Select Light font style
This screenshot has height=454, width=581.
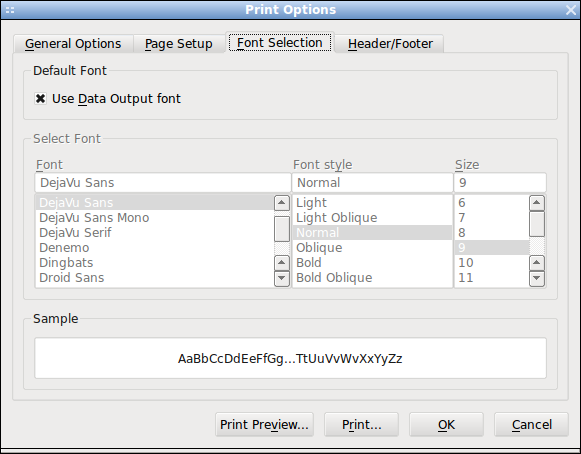tap(372, 203)
